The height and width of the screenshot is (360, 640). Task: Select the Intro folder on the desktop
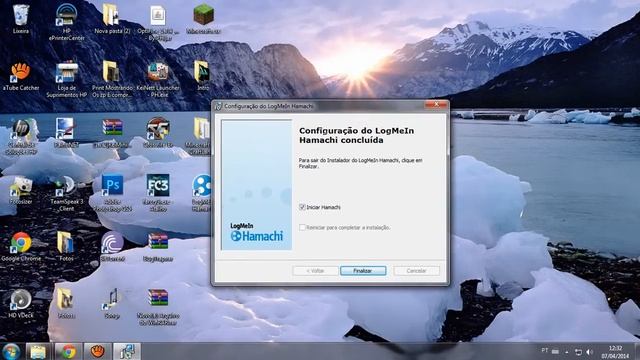tap(202, 76)
